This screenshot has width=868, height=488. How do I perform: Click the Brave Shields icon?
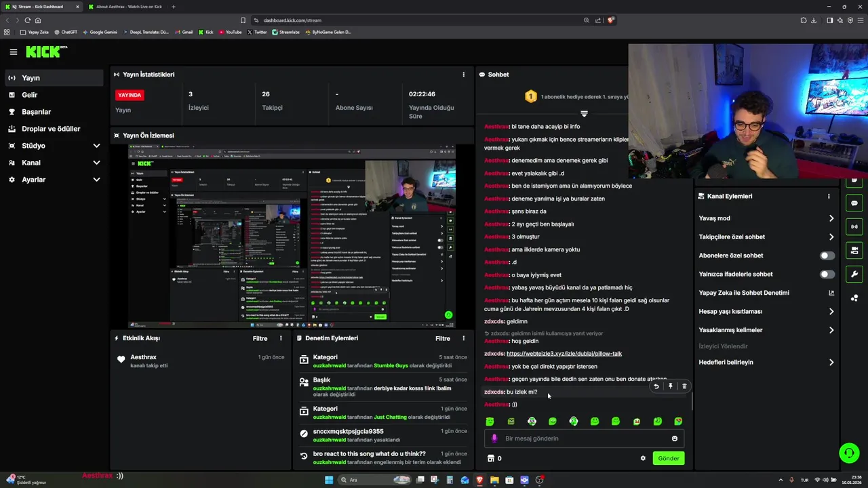click(610, 20)
